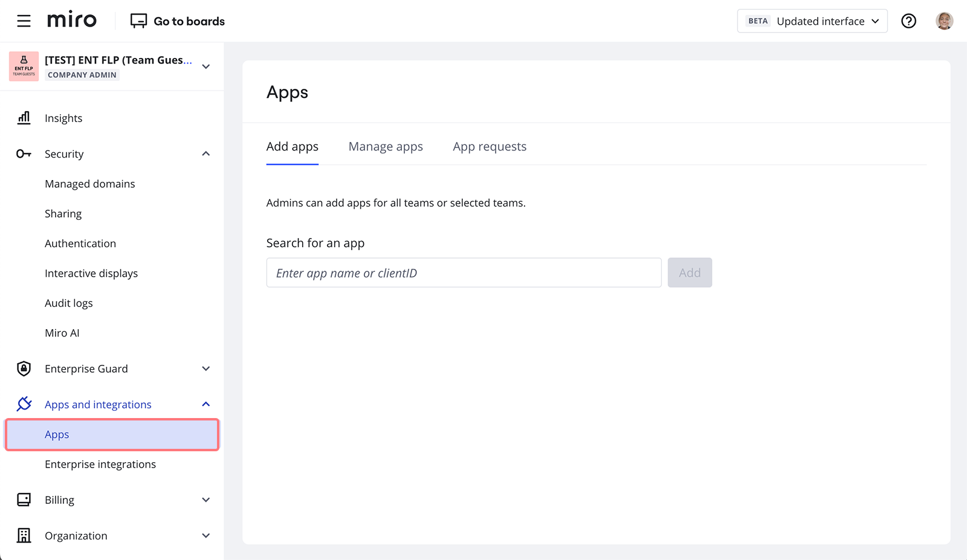
Task: Open the Updated interface dropdown
Action: [x=812, y=21]
